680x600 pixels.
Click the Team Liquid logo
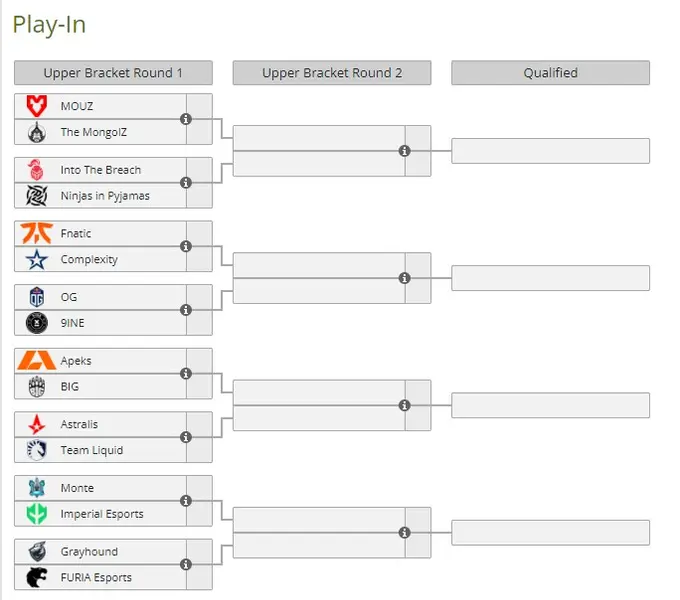[x=37, y=450]
